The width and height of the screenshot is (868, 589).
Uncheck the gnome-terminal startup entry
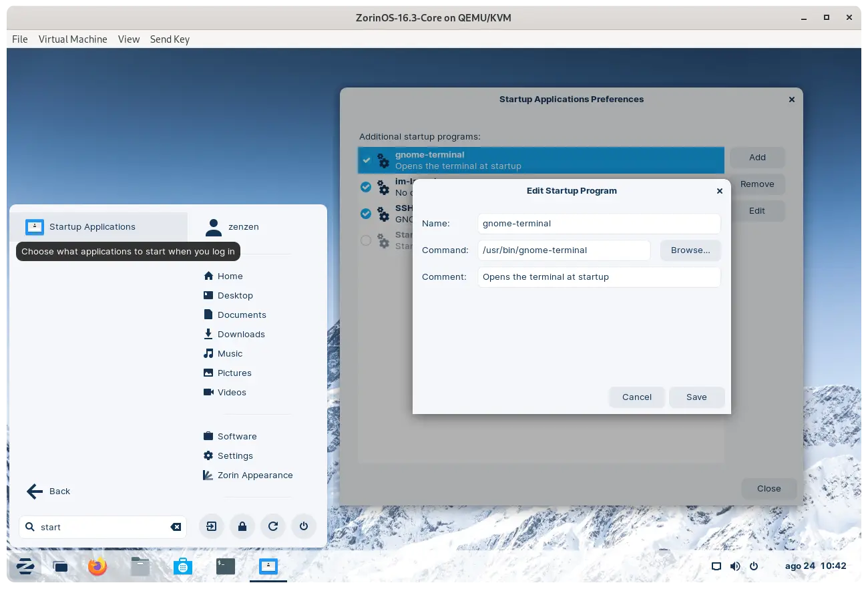[366, 160]
